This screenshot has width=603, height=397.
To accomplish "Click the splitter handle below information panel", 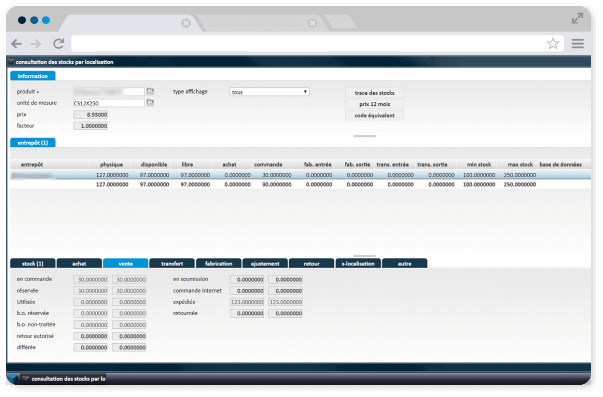I will pos(365,136).
